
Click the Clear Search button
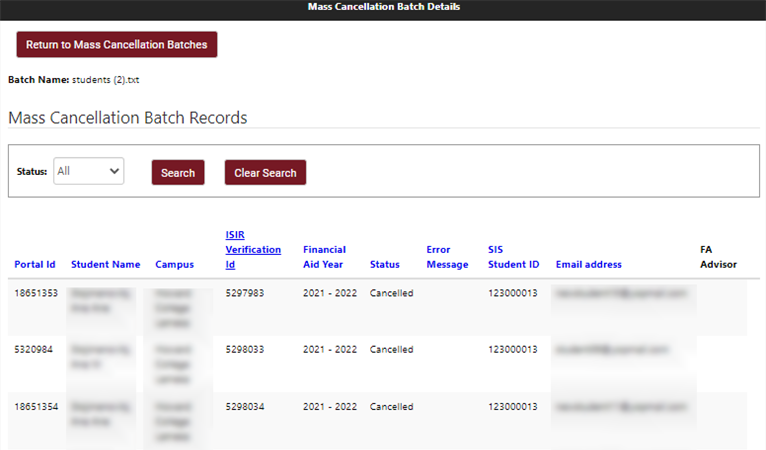[x=265, y=173]
